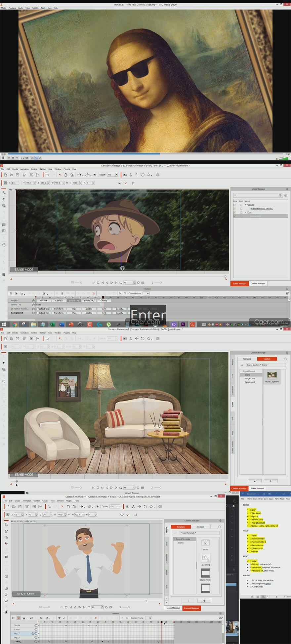This screenshot has height=644, width=291.
Task: Click Transform on 06 Hunter track
Action: tap(59, 309)
